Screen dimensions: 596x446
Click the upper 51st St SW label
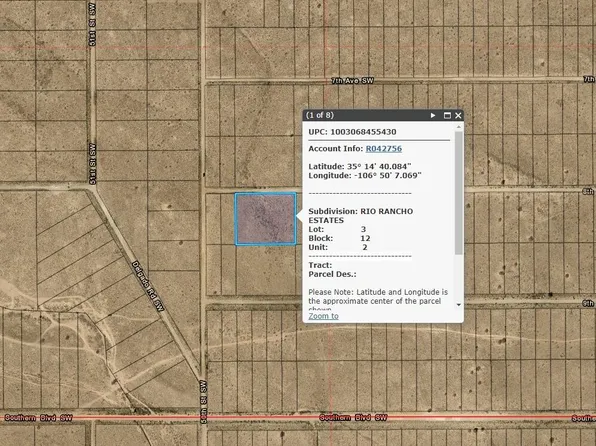[x=92, y=24]
